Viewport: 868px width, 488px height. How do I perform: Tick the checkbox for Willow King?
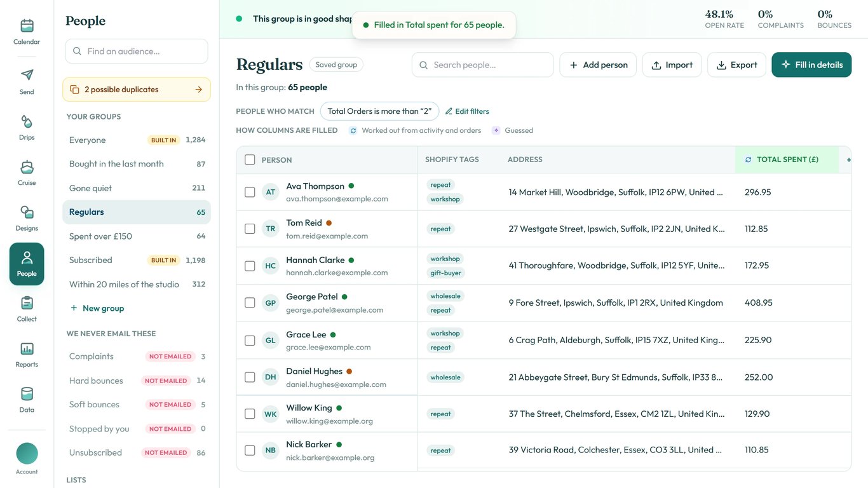pos(250,414)
